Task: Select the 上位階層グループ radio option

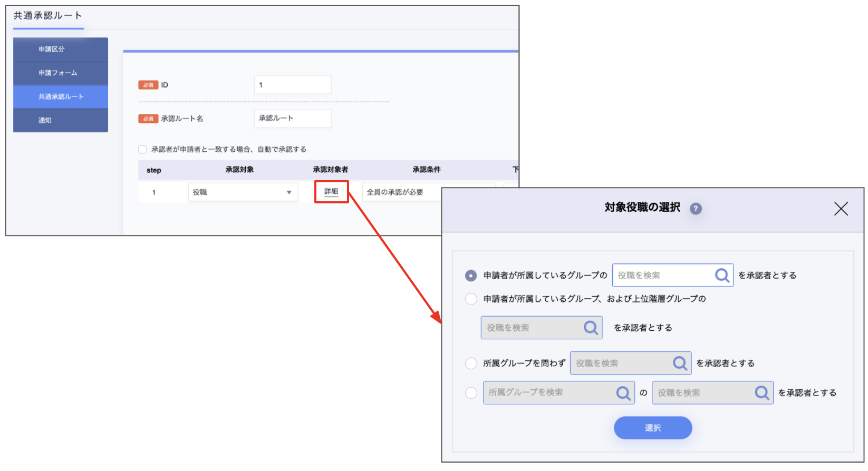Action: tap(471, 299)
